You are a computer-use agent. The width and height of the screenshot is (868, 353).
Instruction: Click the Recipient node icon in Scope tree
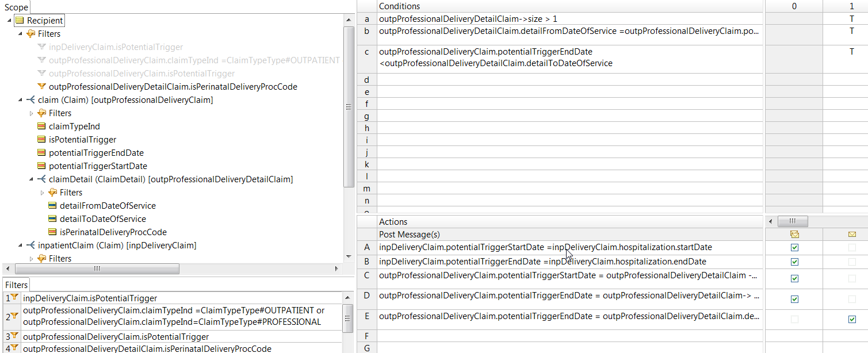[x=19, y=21]
